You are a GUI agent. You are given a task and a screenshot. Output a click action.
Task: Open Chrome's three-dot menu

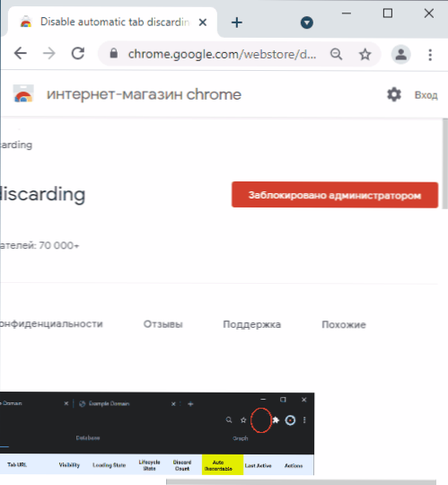click(x=430, y=55)
